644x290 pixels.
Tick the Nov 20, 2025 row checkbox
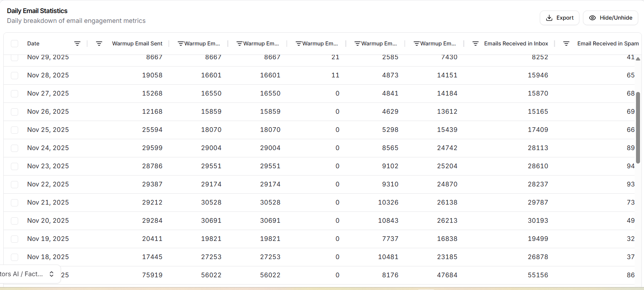[15, 221]
